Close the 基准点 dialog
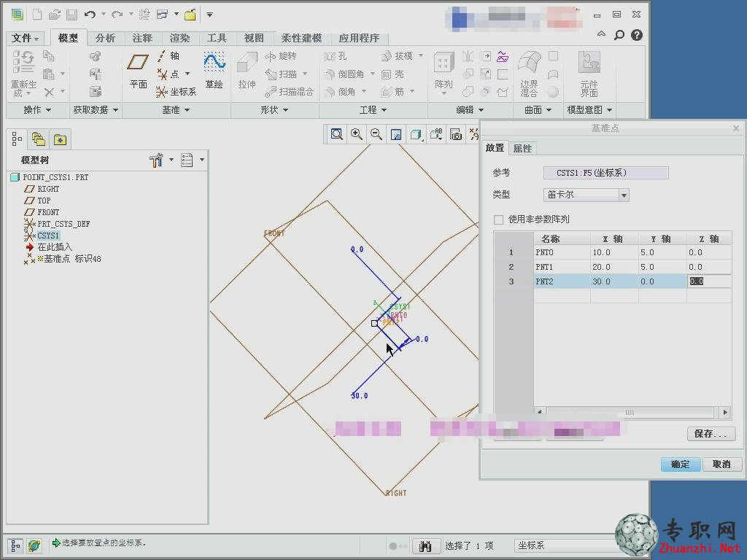 (735, 128)
